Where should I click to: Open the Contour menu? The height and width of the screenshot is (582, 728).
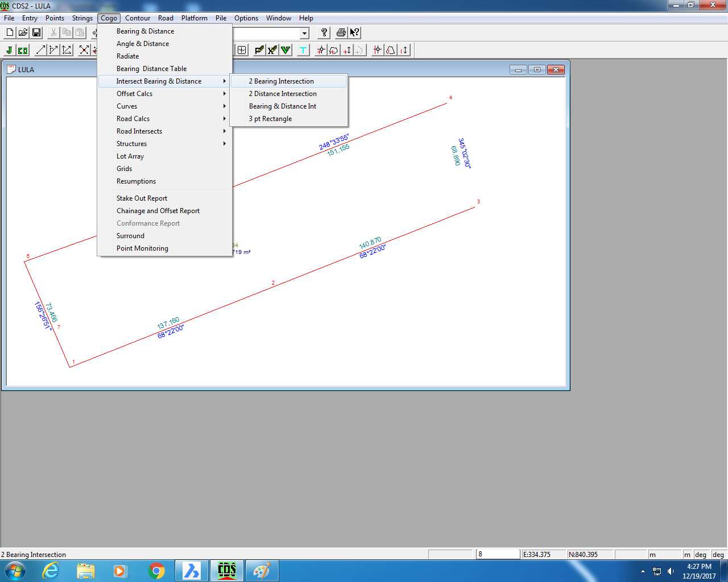click(x=138, y=18)
